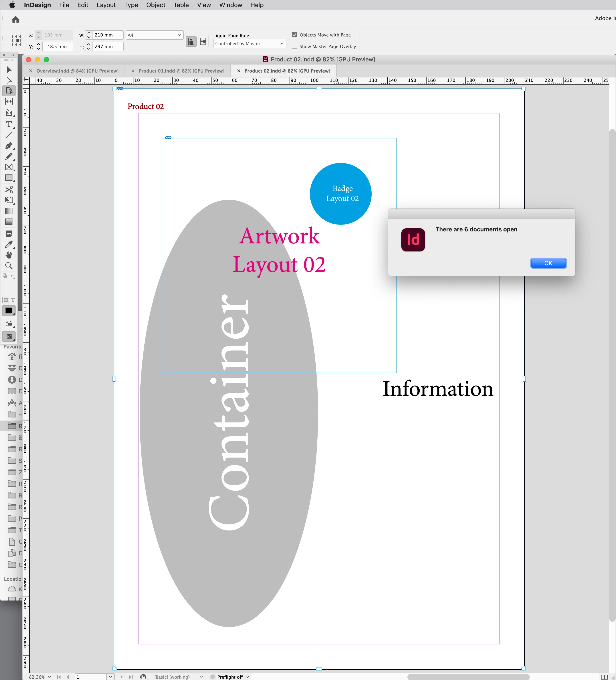
Task: Select the Type tool
Action: [x=9, y=124]
